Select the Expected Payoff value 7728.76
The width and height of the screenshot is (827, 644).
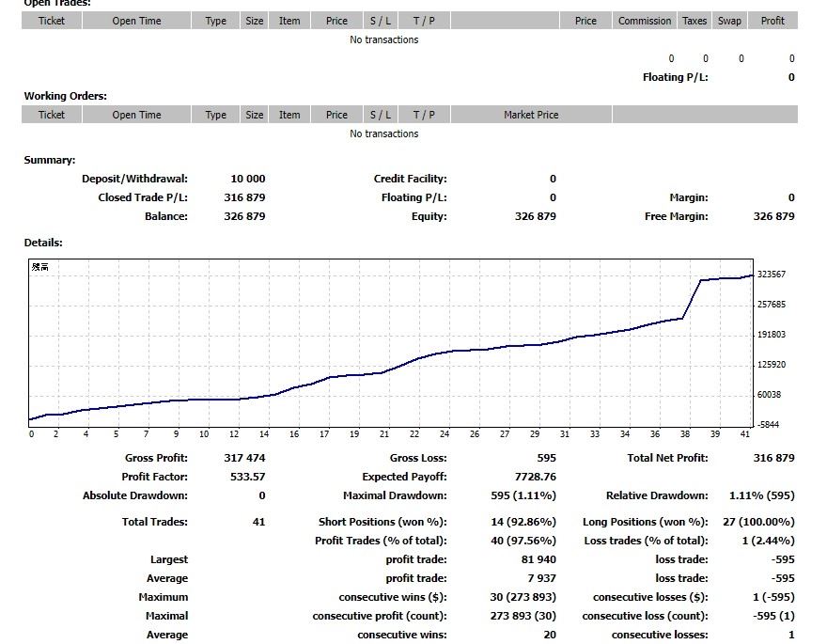tap(536, 477)
